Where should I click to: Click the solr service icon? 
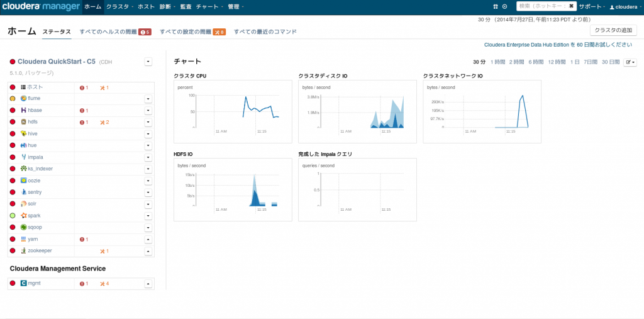click(x=24, y=204)
